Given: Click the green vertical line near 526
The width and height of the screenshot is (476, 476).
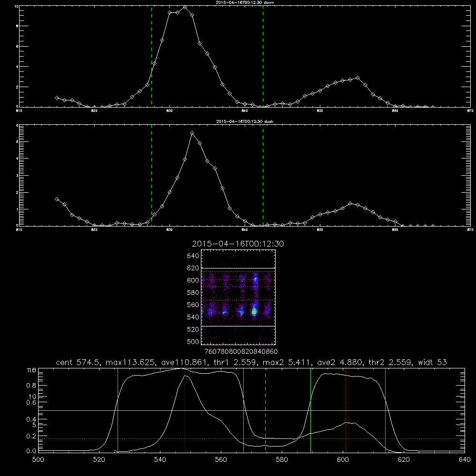Looking at the screenshot, I should 118,410.
